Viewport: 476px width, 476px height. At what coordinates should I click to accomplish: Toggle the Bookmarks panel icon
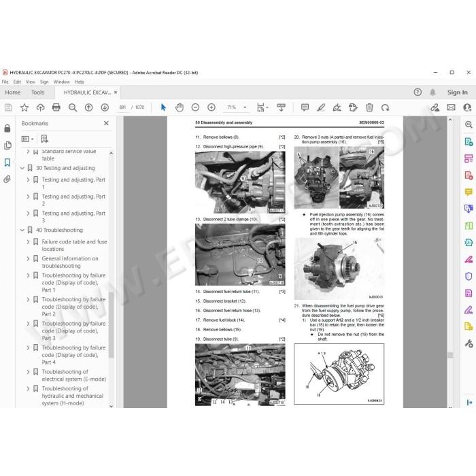[x=7, y=163]
